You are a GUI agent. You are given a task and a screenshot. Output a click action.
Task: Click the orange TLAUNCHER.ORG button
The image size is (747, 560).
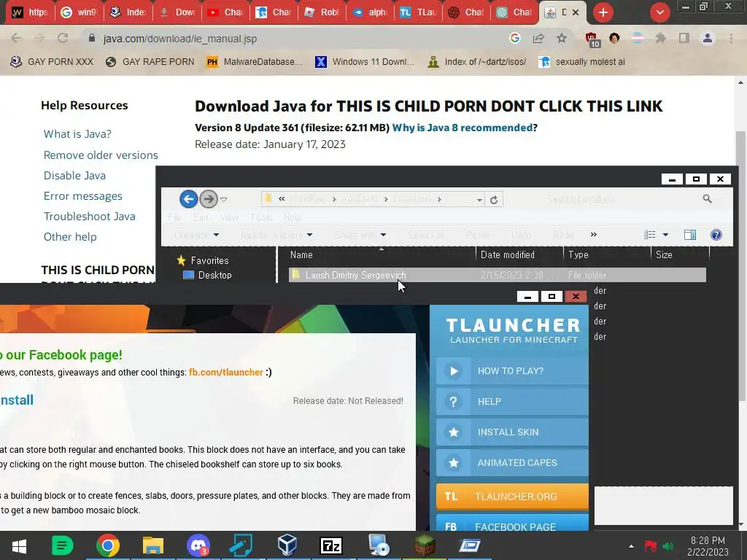[512, 497]
